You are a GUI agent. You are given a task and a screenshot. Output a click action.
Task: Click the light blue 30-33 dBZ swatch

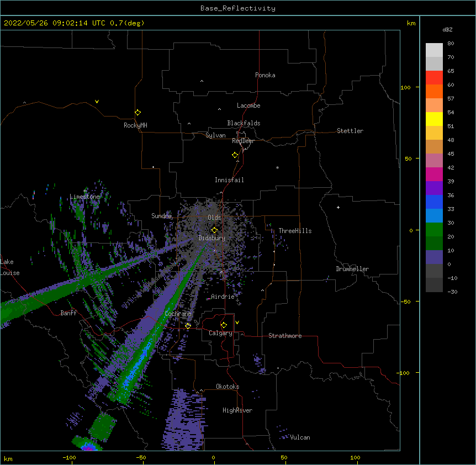click(434, 216)
